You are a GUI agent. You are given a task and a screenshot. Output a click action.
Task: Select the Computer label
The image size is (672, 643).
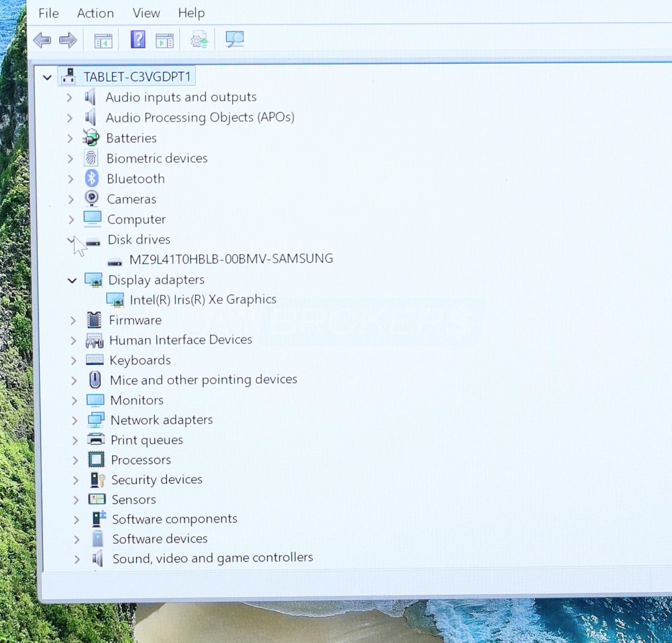coord(136,219)
